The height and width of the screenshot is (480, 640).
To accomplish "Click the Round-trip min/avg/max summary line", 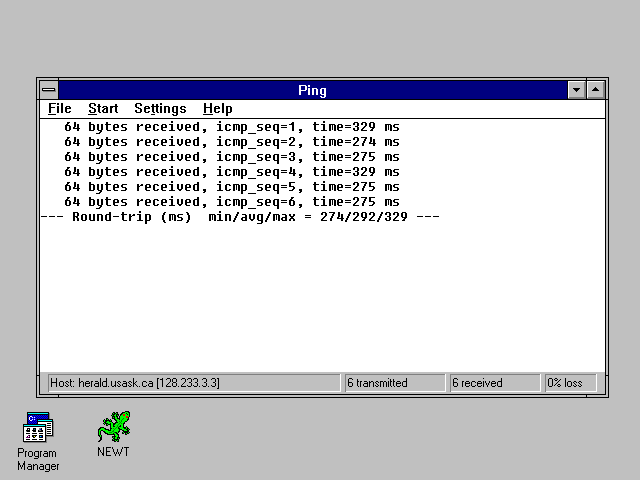I will tap(240, 217).
